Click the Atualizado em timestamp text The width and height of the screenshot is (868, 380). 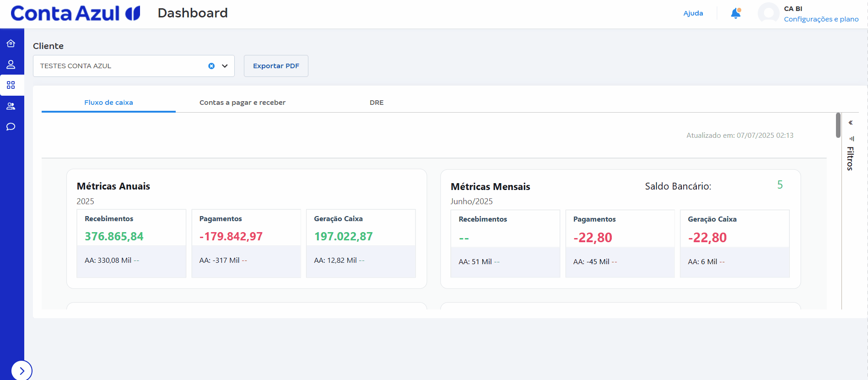click(x=740, y=136)
